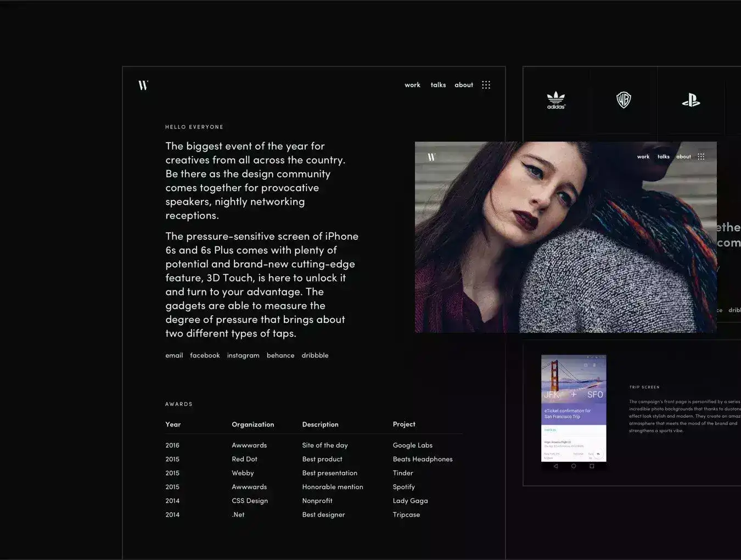Viewport: 741px width, 560px height.
Task: Click the Warner Bros shield logo
Action: pos(624,100)
